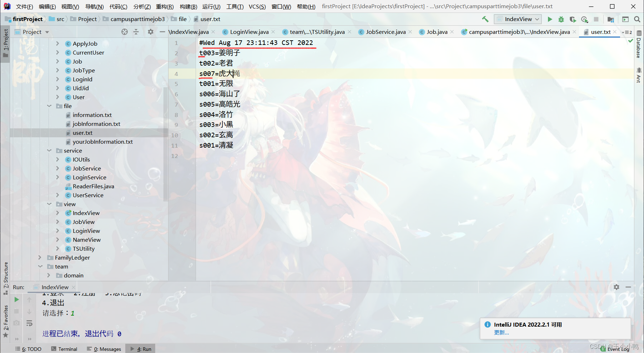The image size is (644, 353).
Task: Click the up arrow in Run panel
Action: 29,300
